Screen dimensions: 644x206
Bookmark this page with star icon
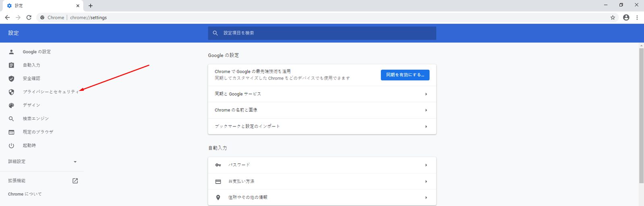(x=613, y=18)
